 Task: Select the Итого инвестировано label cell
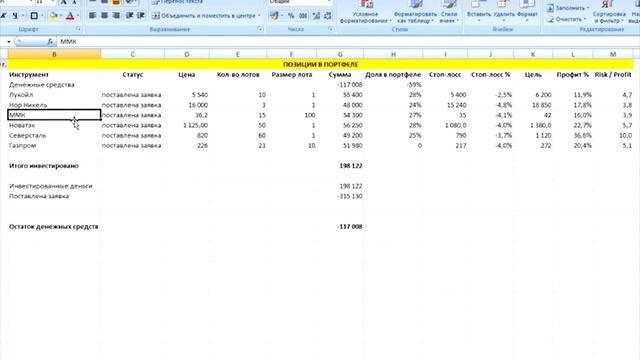click(x=54, y=166)
